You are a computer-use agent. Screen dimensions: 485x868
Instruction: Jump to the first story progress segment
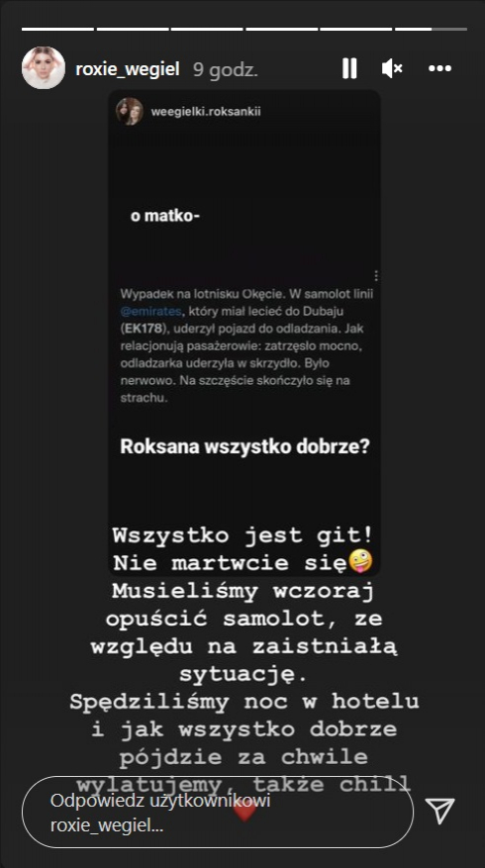point(57,29)
